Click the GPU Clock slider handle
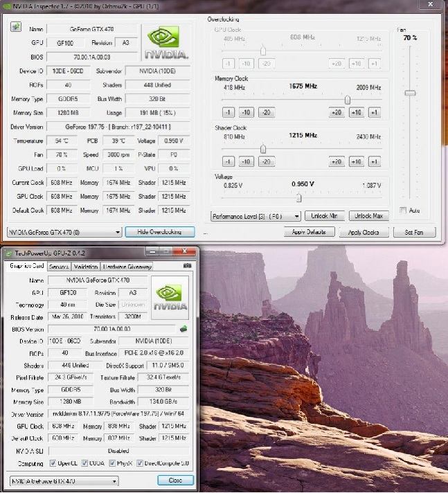This screenshot has height=493, width=448. pyautogui.click(x=263, y=51)
